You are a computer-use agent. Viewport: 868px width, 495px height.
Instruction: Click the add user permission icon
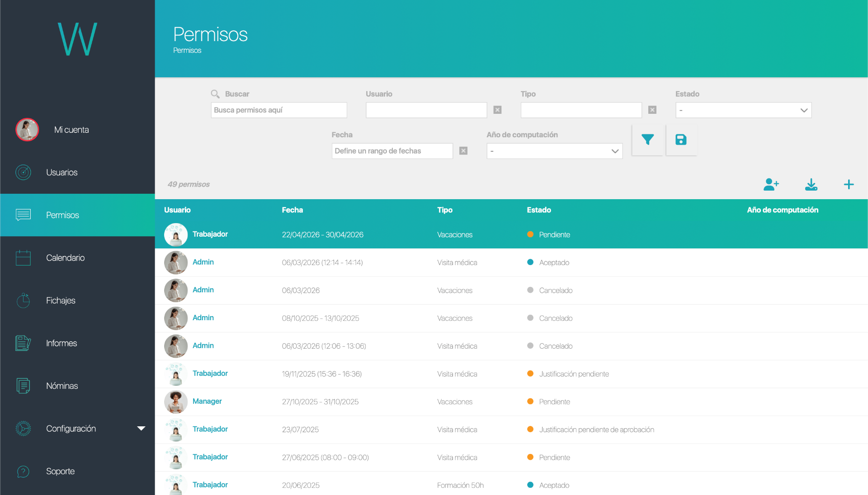tap(771, 184)
